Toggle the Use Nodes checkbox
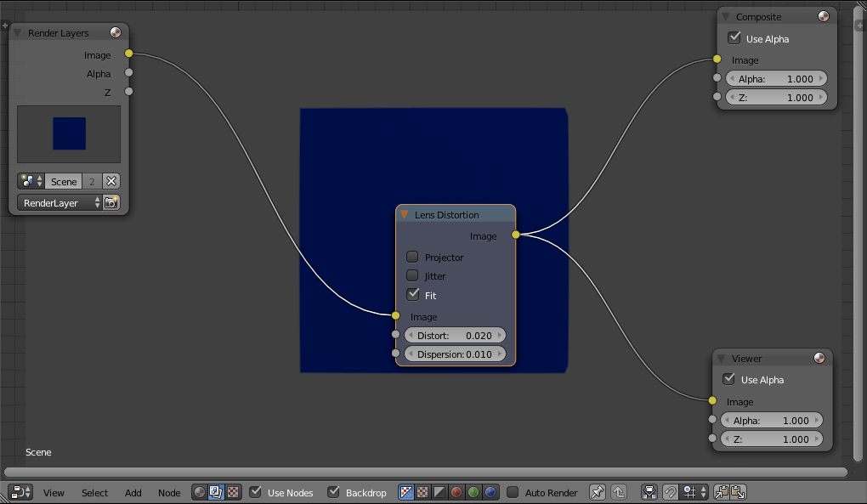This screenshot has height=504, width=867. pos(256,492)
